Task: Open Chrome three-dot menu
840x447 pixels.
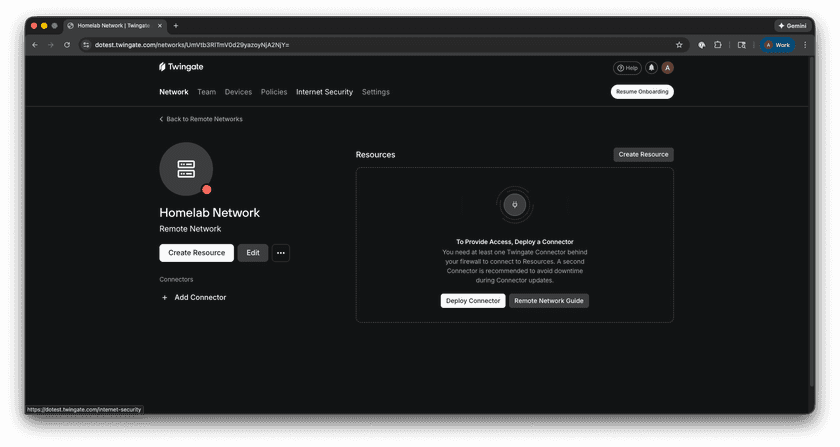Action: coord(805,45)
